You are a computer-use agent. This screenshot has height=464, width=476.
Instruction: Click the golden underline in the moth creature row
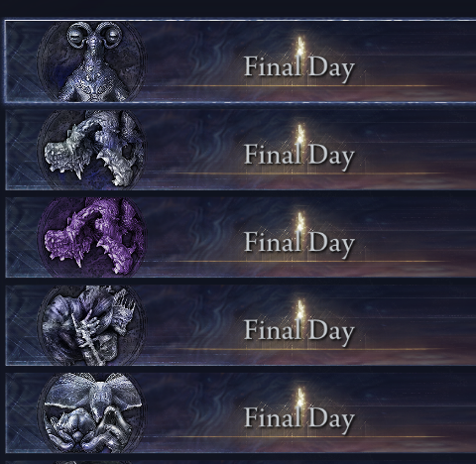pos(297,437)
